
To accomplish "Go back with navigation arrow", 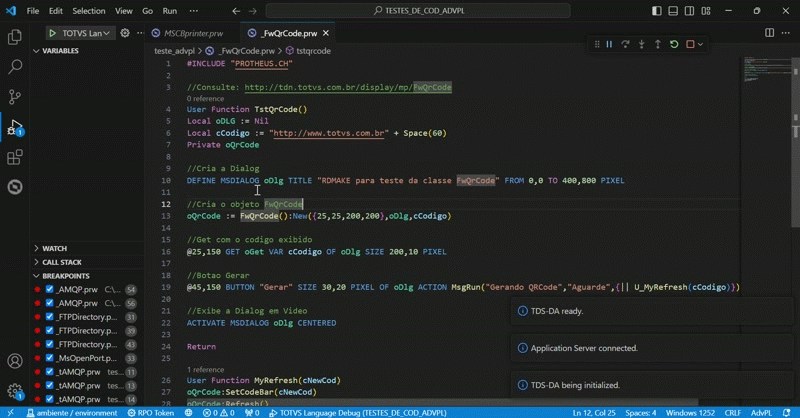I will [x=236, y=11].
